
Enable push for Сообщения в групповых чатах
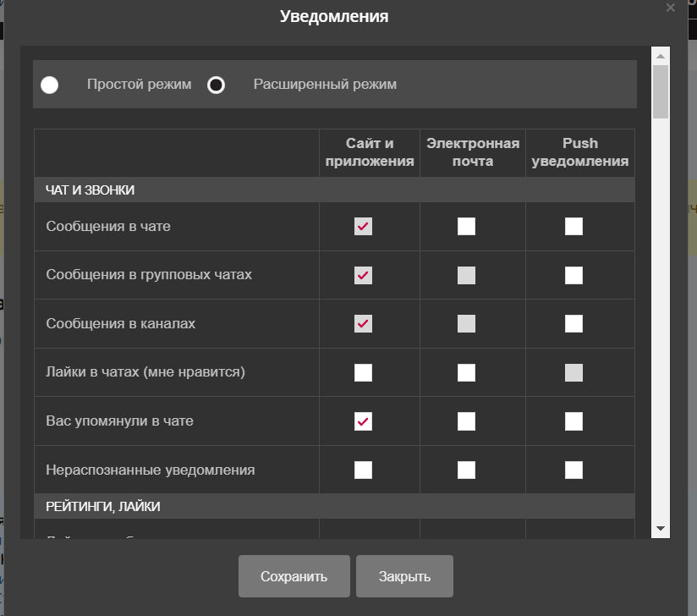click(x=574, y=275)
